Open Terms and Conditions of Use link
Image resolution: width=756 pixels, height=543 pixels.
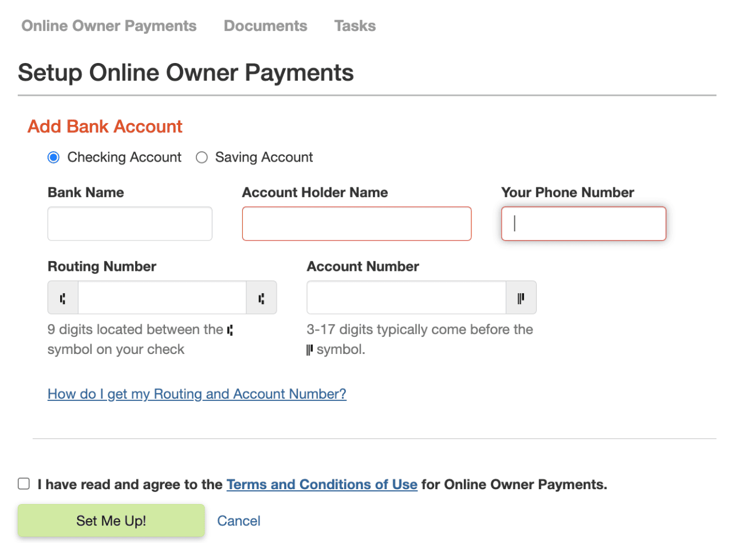(x=322, y=485)
